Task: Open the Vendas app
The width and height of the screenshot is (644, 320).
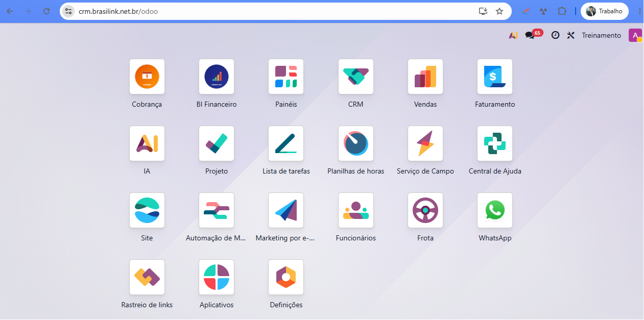Action: pyautogui.click(x=425, y=77)
